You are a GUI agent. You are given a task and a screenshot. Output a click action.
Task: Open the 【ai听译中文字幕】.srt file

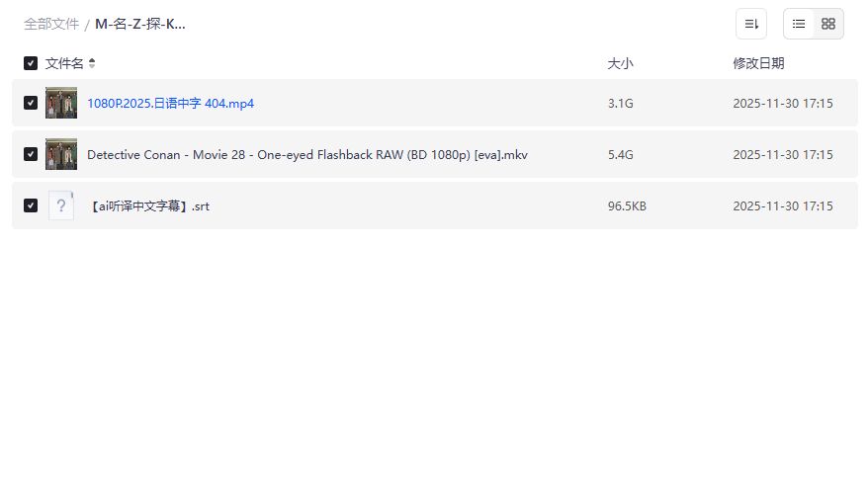click(x=150, y=206)
